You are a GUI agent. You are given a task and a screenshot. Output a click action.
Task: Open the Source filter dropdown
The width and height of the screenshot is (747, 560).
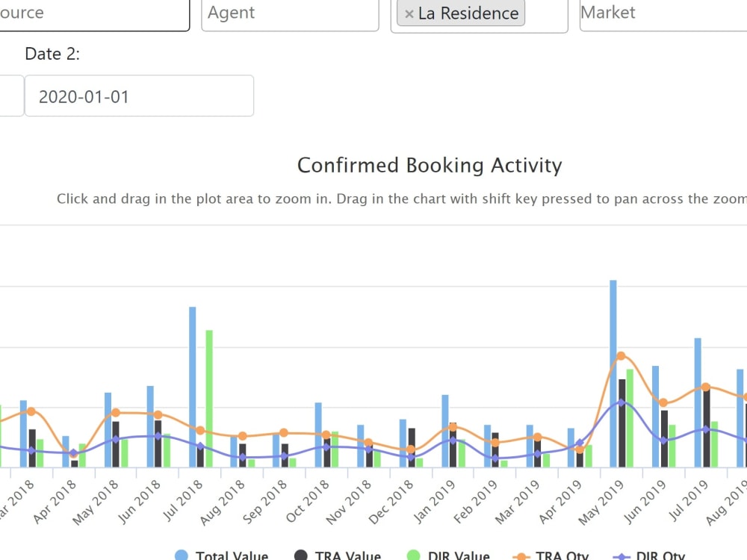tap(93, 13)
